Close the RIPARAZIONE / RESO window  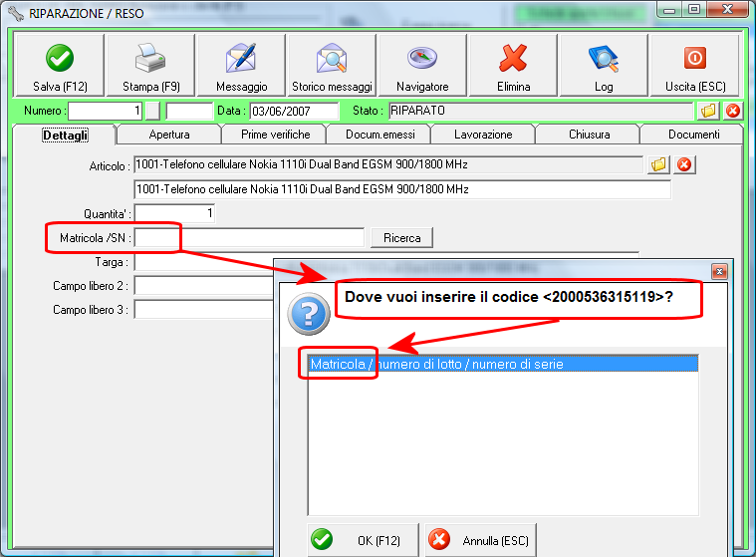click(x=727, y=10)
